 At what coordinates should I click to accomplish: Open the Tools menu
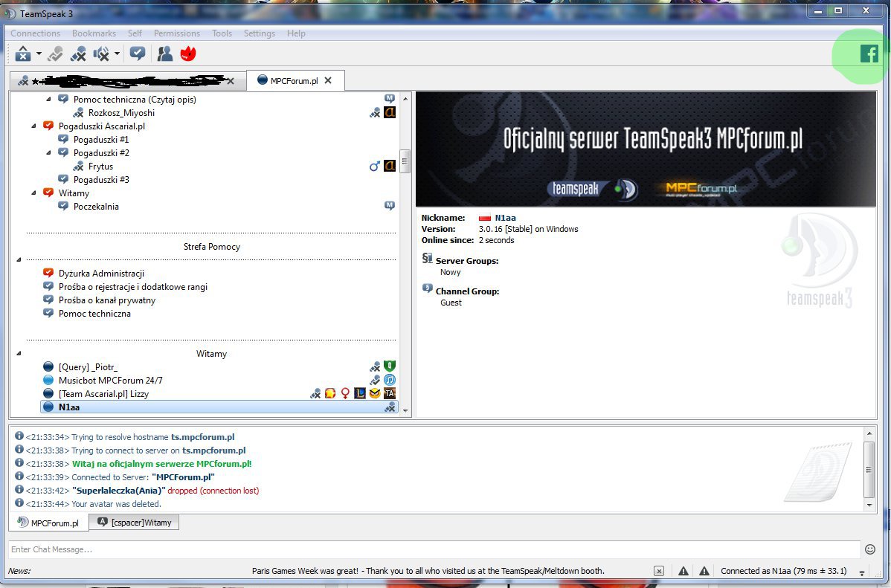pyautogui.click(x=222, y=33)
